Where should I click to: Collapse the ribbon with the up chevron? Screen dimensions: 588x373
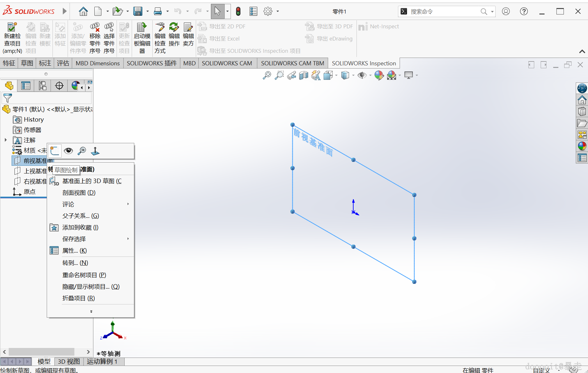(582, 51)
